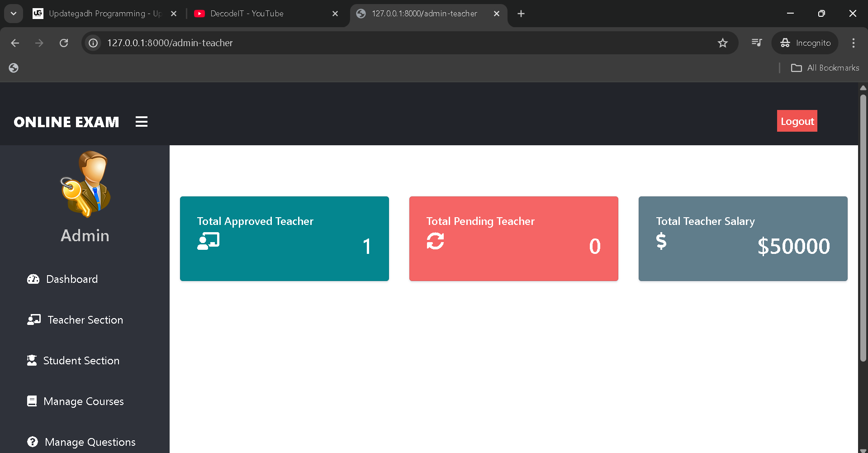
Task: Click the page vertical scrollbar
Action: point(863,226)
